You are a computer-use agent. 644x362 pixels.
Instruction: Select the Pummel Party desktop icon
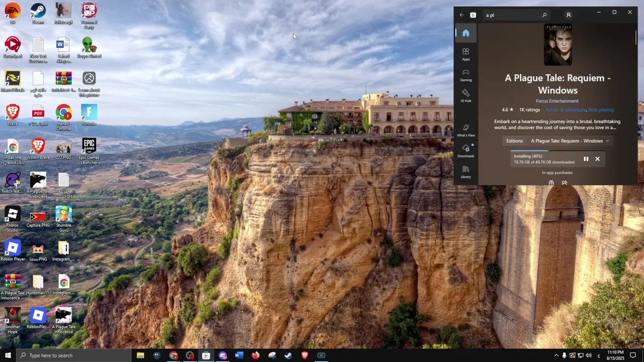point(89,16)
